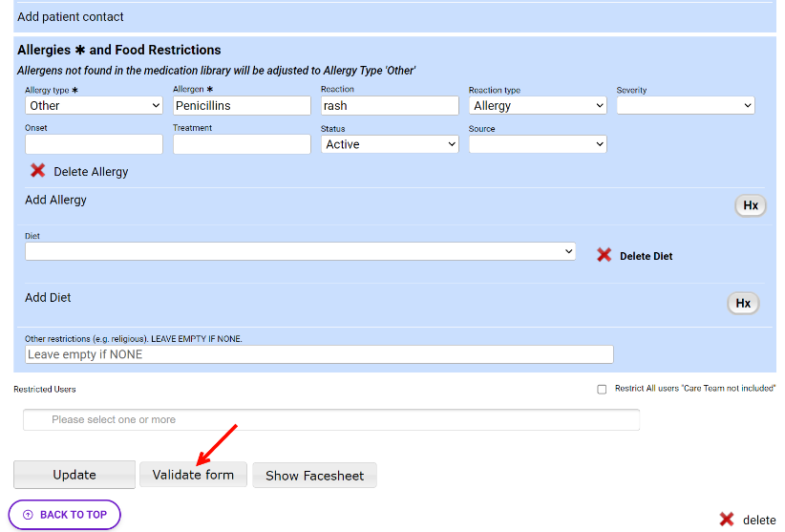Click the red X delete icon at bottom right

[x=727, y=520]
